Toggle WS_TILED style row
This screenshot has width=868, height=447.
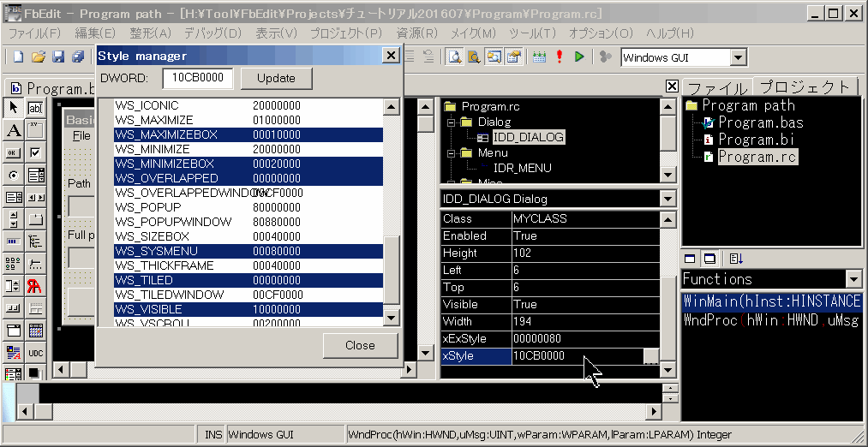[248, 280]
